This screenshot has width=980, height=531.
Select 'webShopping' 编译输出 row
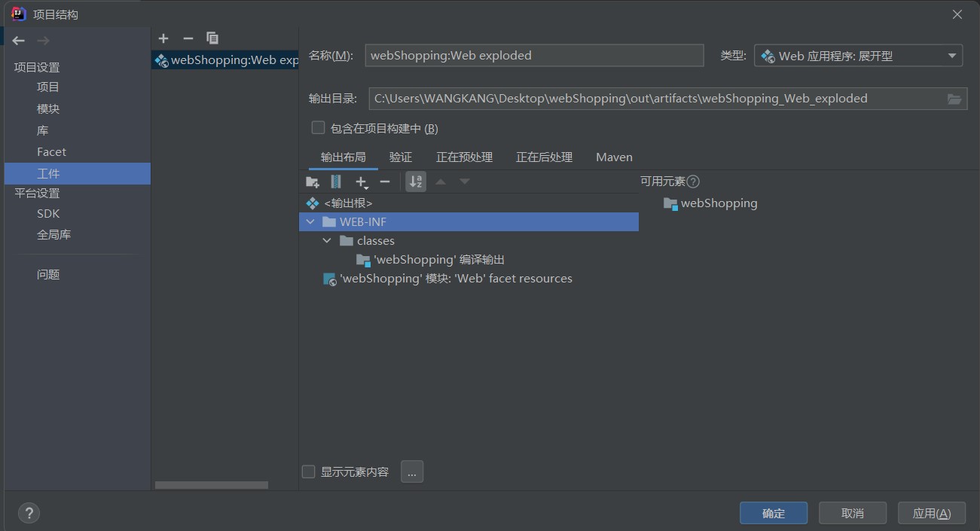tap(469, 260)
